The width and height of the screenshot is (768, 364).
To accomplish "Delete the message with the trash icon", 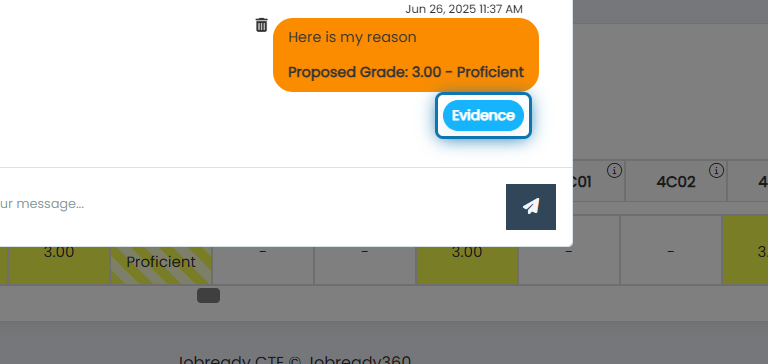I will click(262, 25).
